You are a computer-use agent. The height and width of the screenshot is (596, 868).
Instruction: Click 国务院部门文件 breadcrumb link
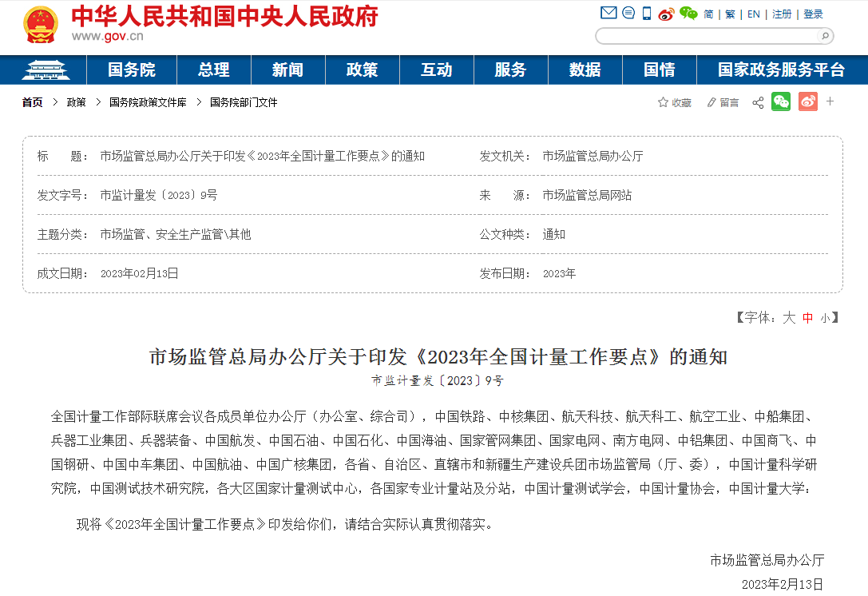[x=244, y=102]
